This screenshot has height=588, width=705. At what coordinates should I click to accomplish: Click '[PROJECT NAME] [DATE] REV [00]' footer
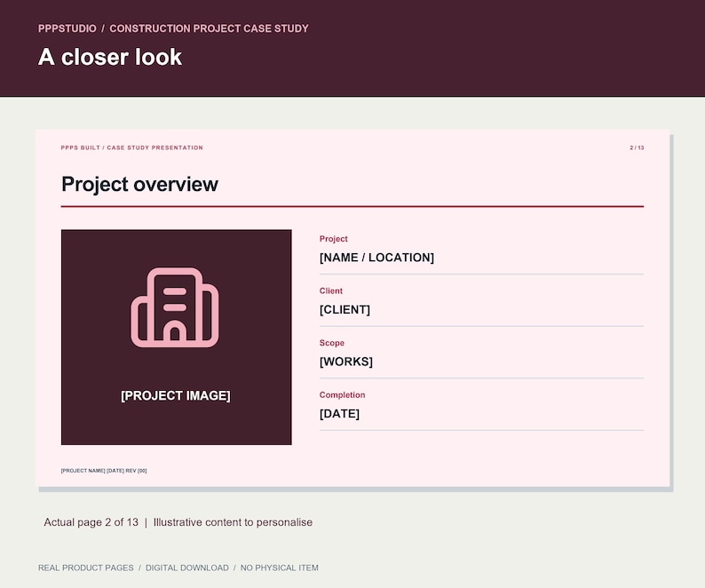pos(104,471)
